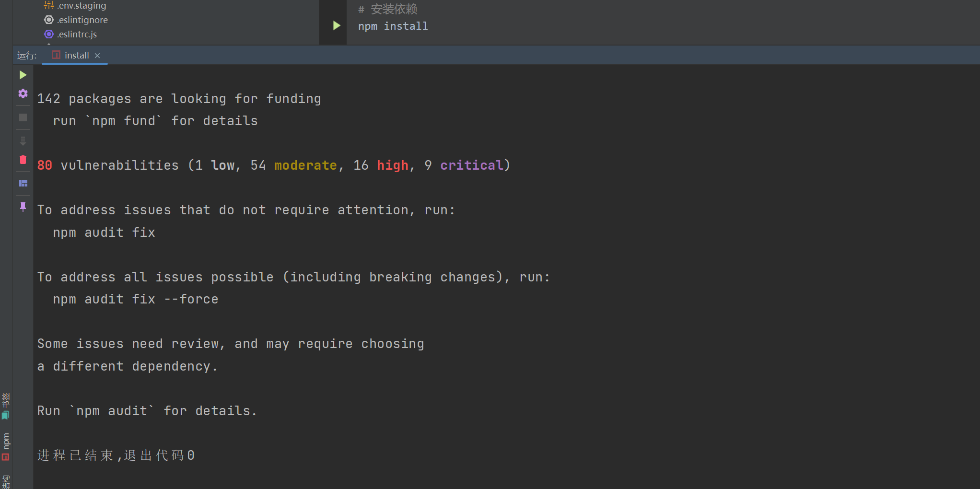Restore the layout using grid icon
This screenshot has width=980, height=489.
tap(23, 184)
